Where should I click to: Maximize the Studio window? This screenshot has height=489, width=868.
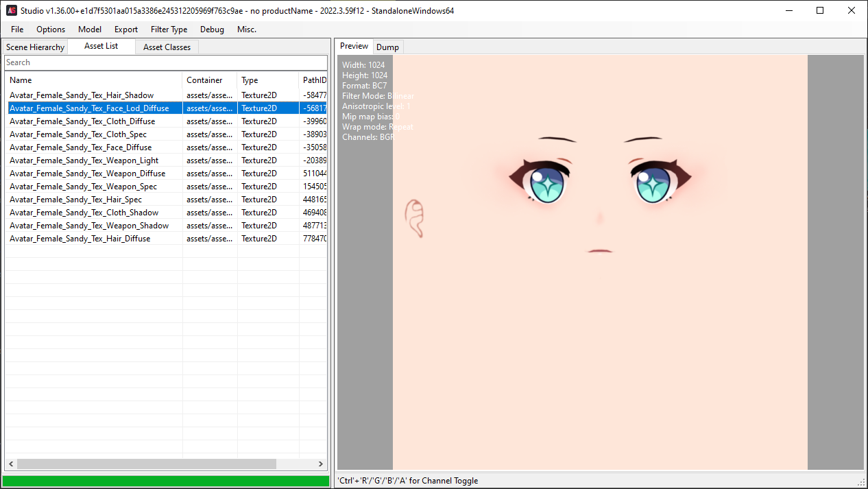tap(820, 11)
